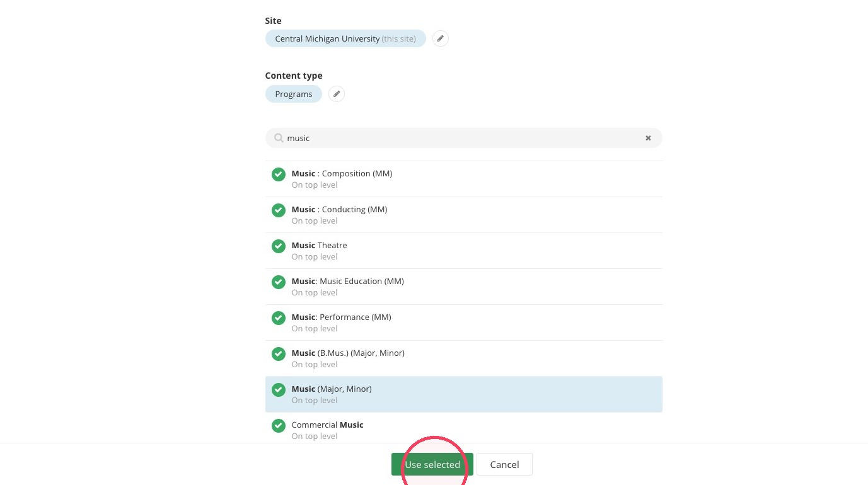Screen dimensions: 868x485
Task: Edit the Site selection pencil icon
Action: 441,39
